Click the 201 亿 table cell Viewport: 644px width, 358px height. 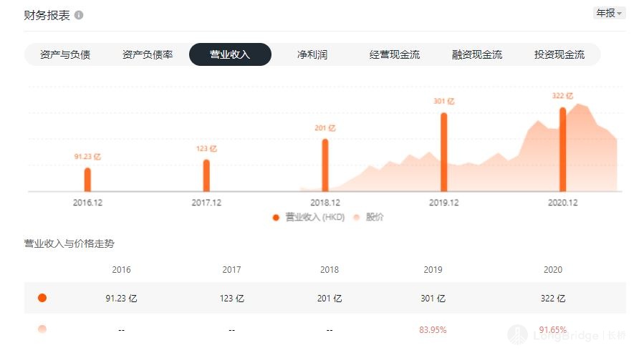(330, 299)
